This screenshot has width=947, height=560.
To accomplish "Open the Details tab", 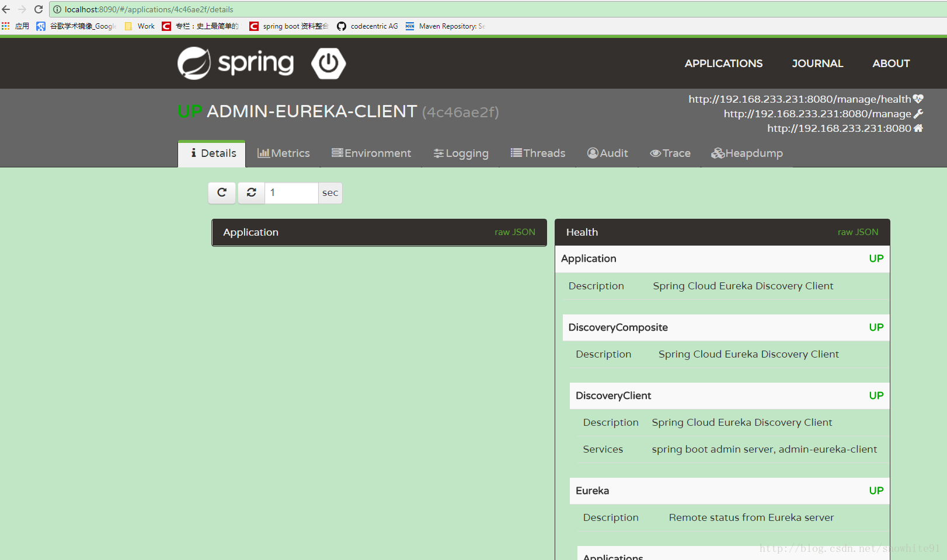I will pyautogui.click(x=212, y=153).
